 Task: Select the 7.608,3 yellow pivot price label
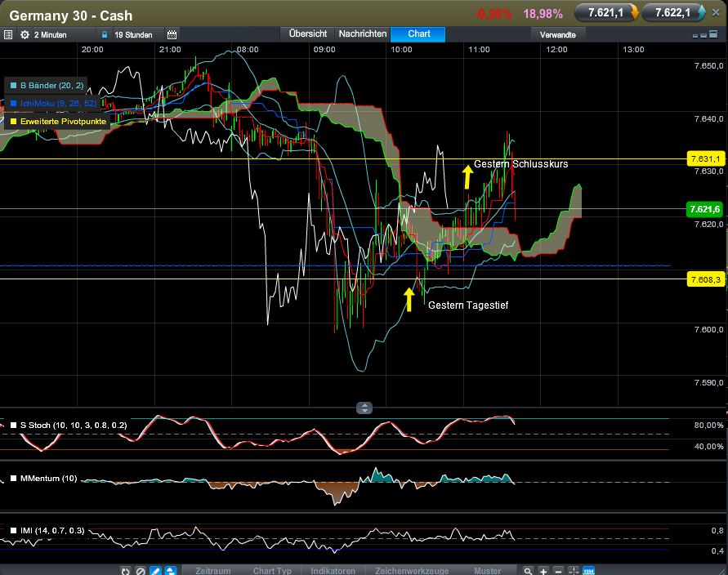coord(705,279)
